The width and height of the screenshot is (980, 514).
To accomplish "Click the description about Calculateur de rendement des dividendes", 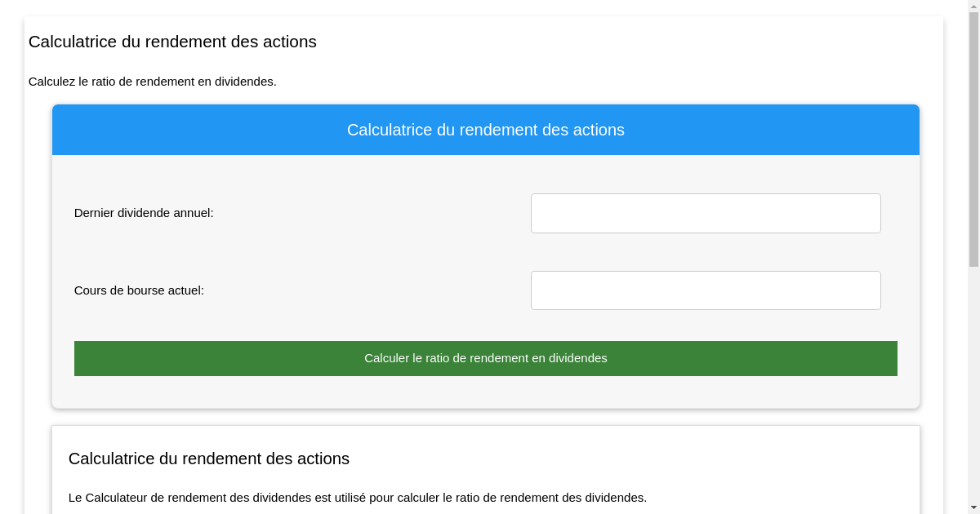I will pyautogui.click(x=358, y=498).
